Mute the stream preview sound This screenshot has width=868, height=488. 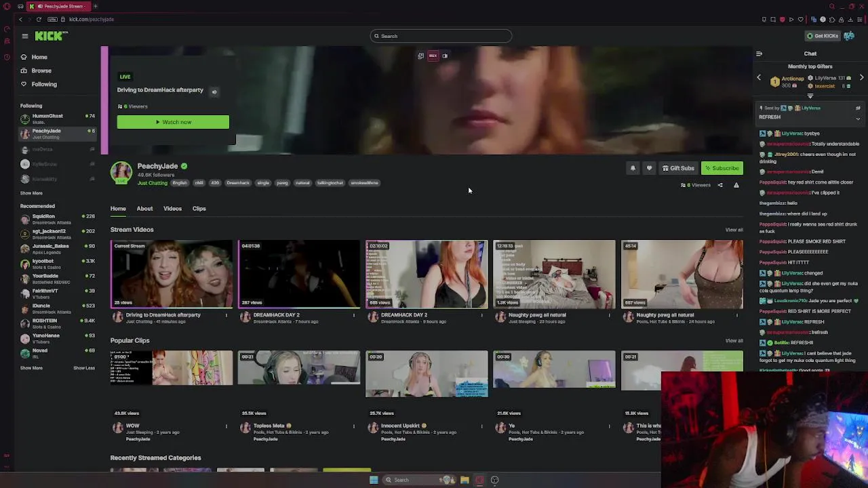coord(214,92)
